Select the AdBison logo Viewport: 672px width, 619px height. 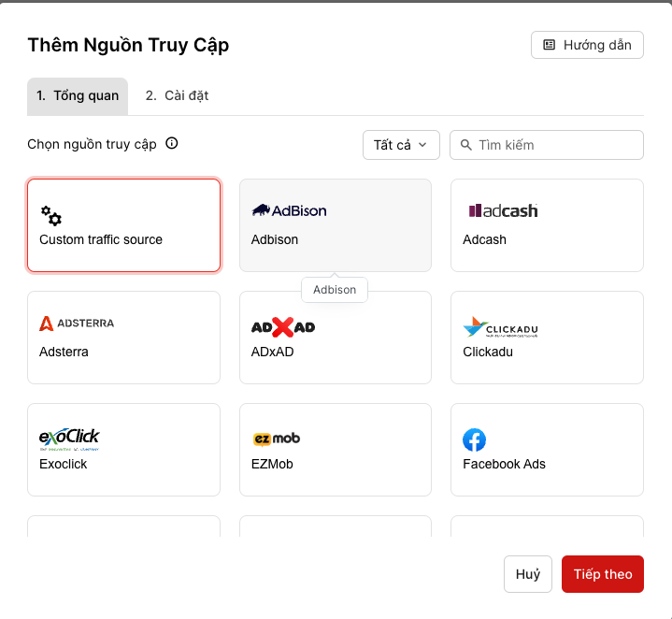(x=289, y=210)
